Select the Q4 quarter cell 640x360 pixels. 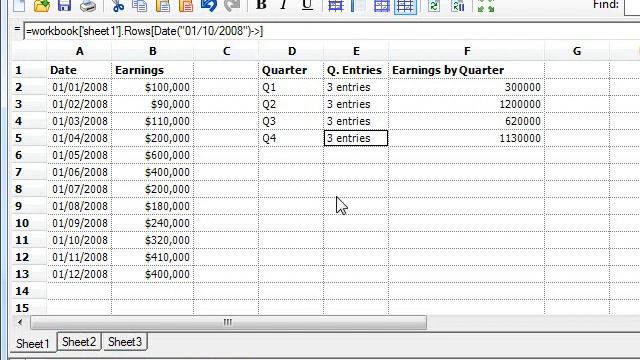tap(291, 138)
